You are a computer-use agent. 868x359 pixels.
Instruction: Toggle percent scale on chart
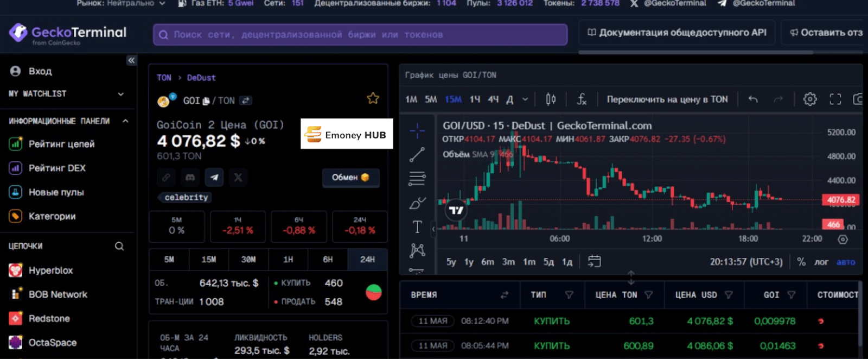(x=801, y=262)
